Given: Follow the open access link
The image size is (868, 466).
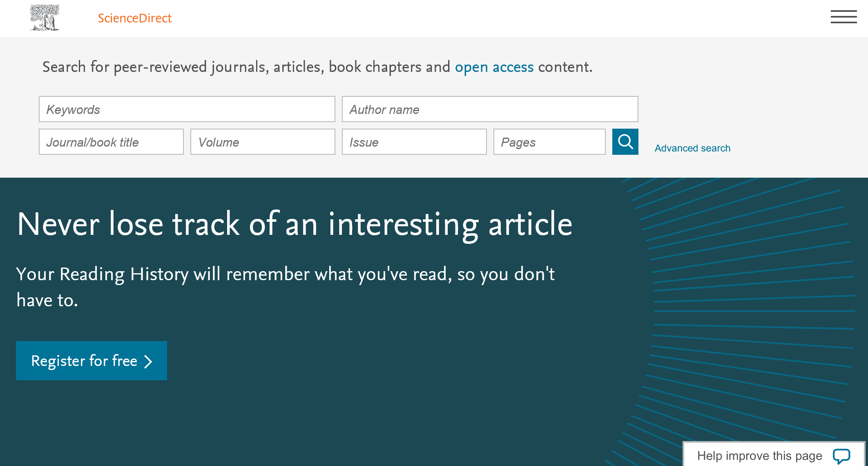Looking at the screenshot, I should (494, 67).
